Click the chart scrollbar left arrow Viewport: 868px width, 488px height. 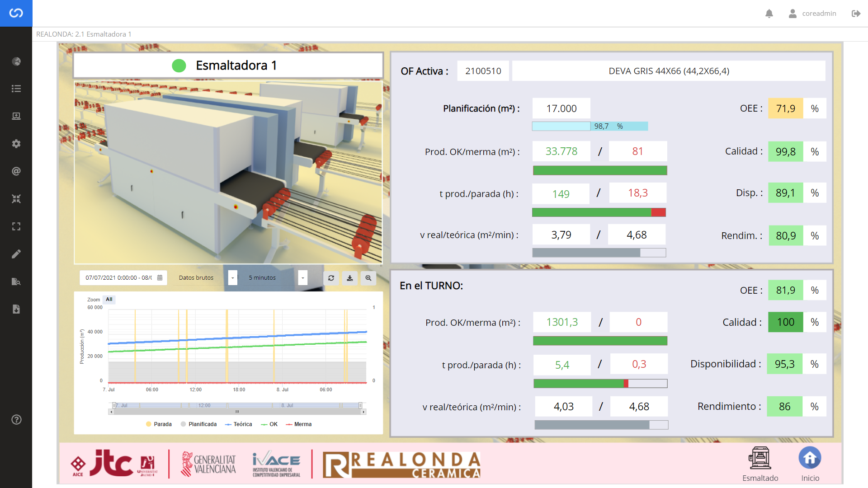point(111,412)
